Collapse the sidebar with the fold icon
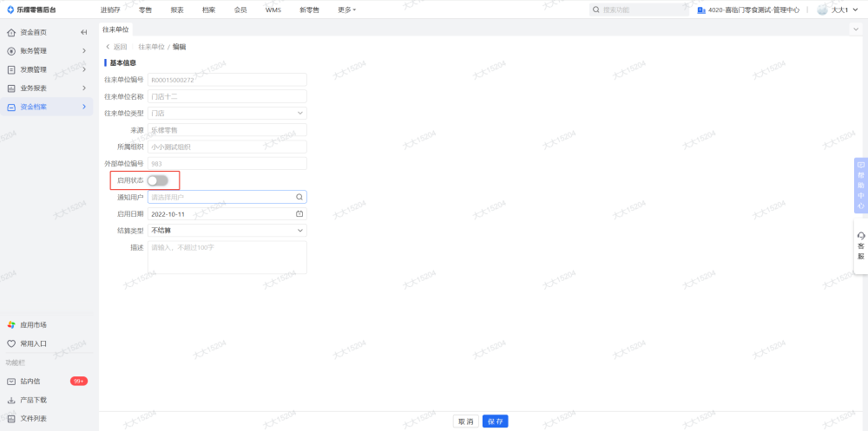This screenshot has width=868, height=431. [84, 32]
